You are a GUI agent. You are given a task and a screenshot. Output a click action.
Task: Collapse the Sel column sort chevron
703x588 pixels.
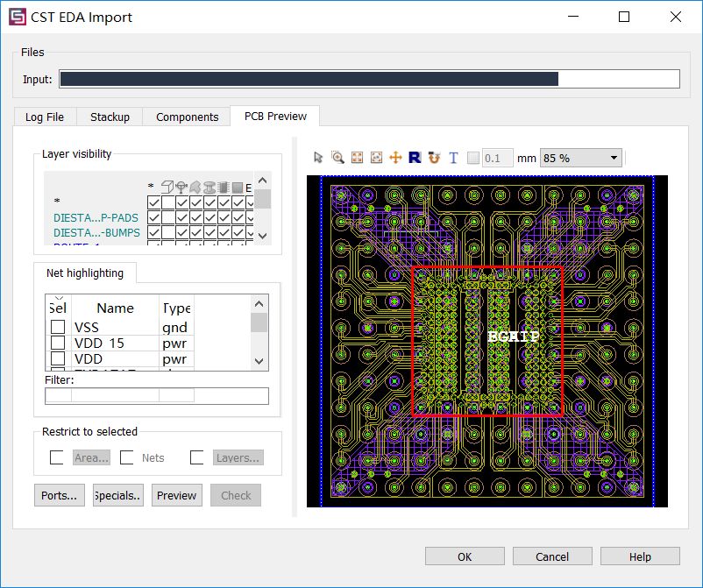59,298
